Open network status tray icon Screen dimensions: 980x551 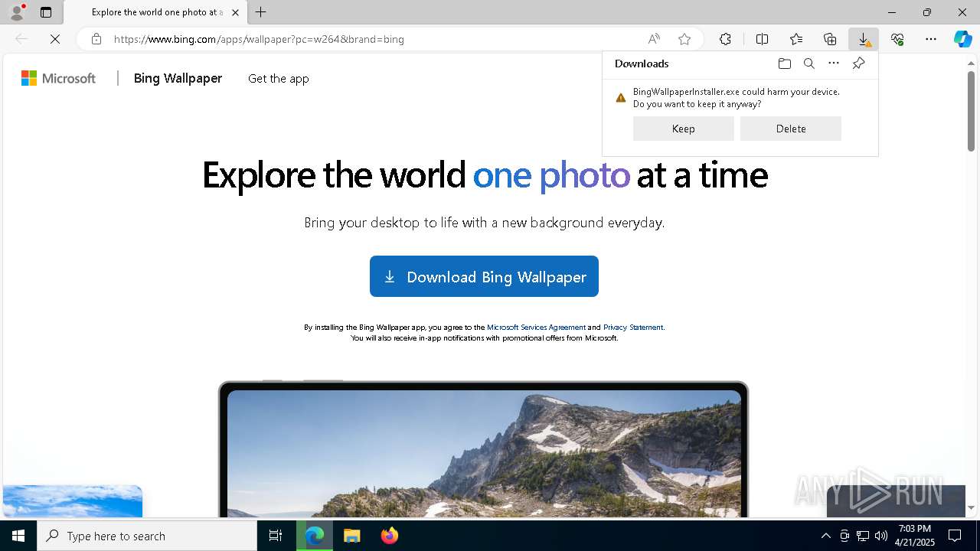[x=863, y=536]
